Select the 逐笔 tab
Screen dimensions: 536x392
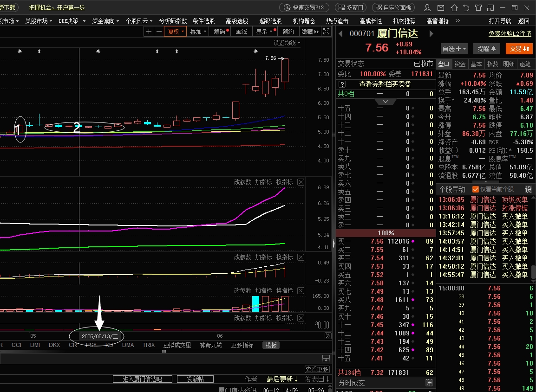pos(525,64)
